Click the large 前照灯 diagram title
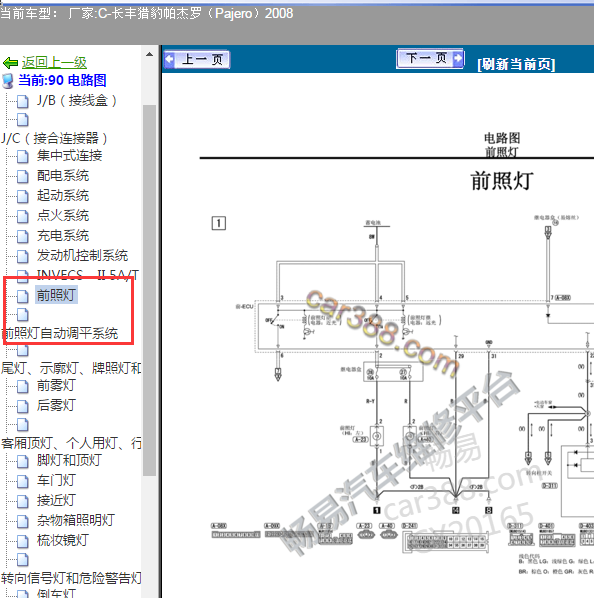The image size is (594, 598). click(501, 181)
